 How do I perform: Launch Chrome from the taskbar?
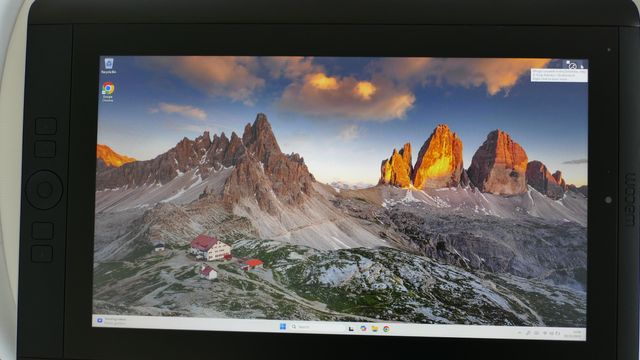[x=386, y=329]
